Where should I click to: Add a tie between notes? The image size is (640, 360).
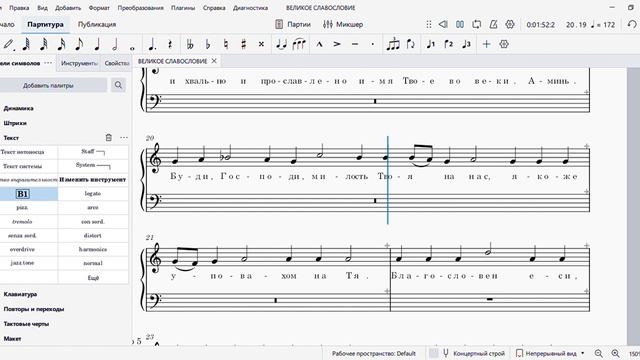[281, 44]
